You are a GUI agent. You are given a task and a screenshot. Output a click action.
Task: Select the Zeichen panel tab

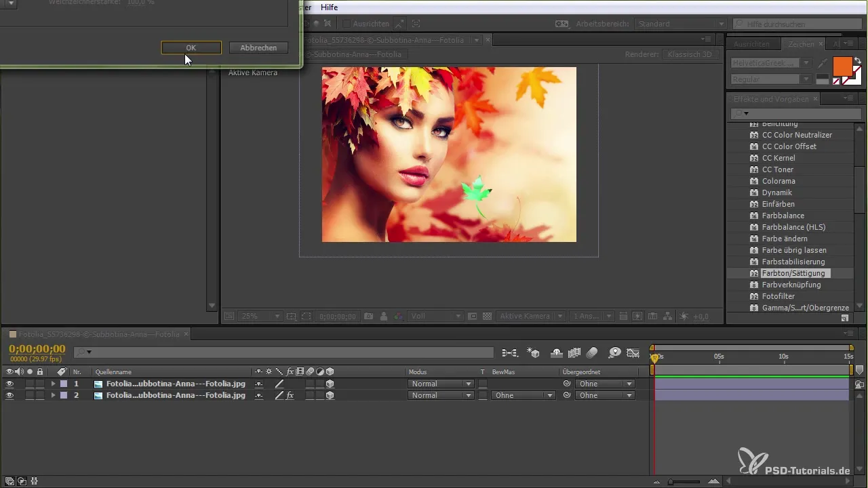pos(801,43)
